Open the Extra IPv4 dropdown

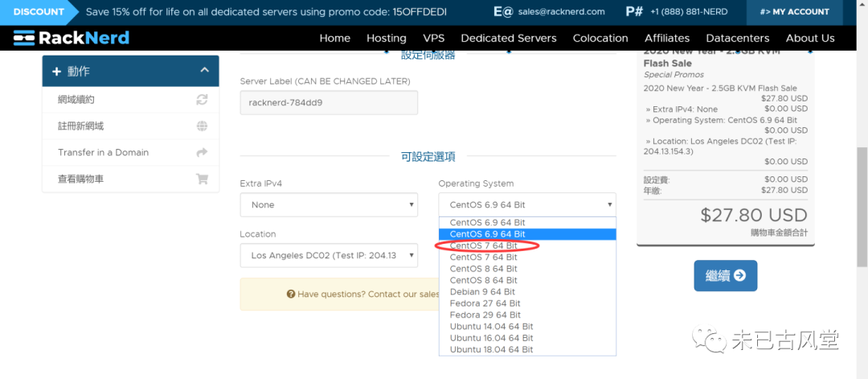point(329,205)
